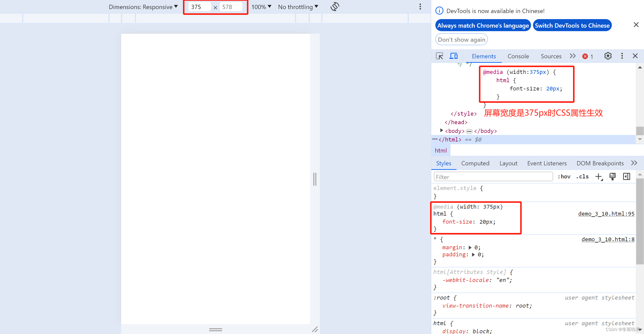Close the DevTools panel
644x334 pixels.
(635, 56)
